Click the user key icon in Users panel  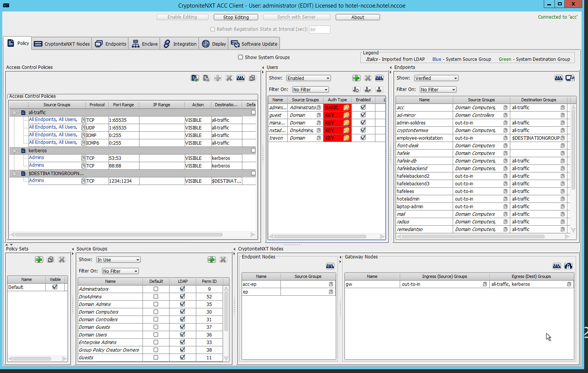click(x=368, y=89)
